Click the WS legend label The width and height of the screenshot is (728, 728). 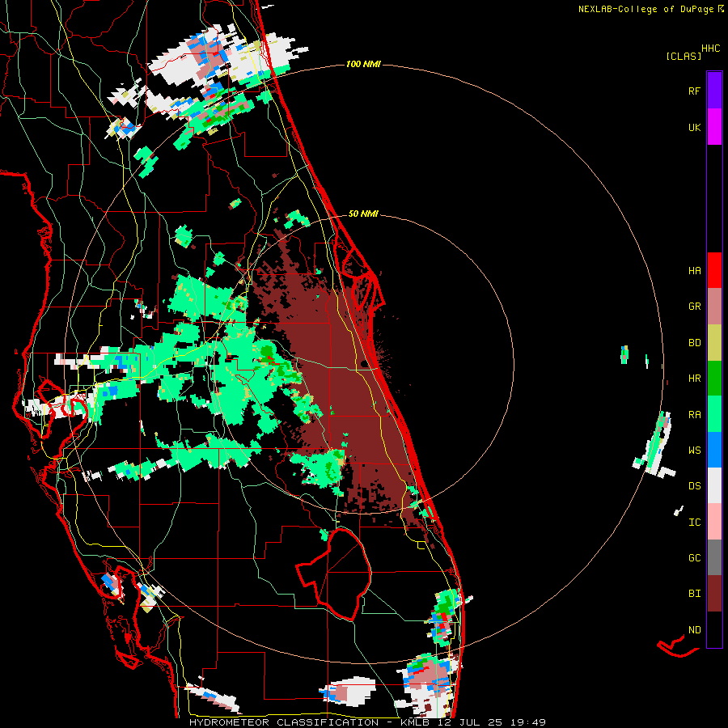pos(694,451)
